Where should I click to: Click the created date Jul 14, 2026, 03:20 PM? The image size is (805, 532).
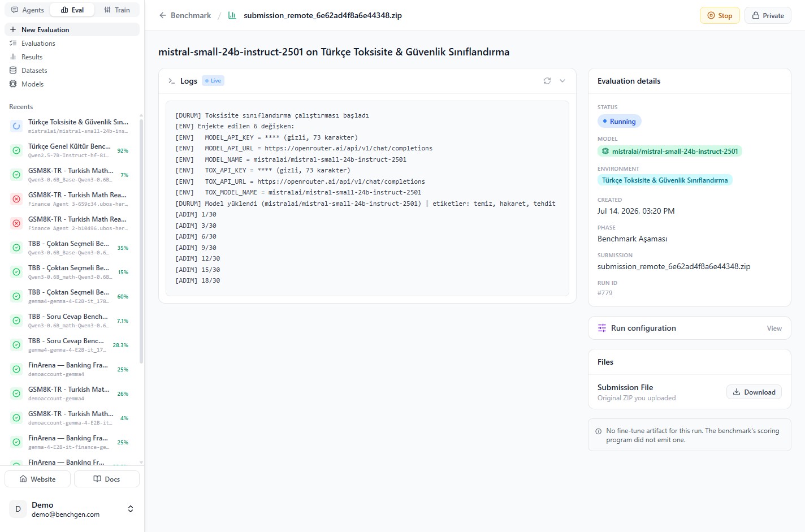(x=636, y=211)
